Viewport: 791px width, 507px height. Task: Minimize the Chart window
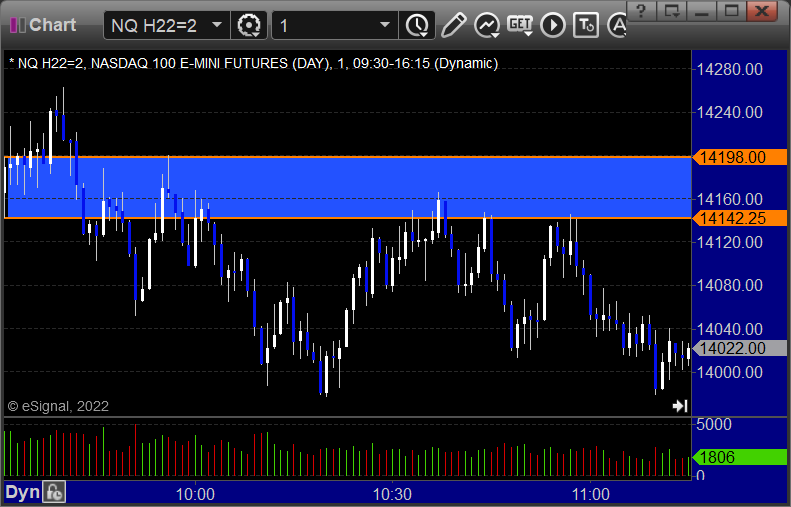702,10
